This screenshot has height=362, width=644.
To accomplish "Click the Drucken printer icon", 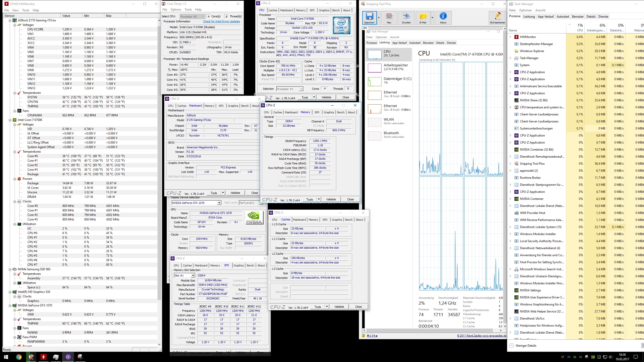I will click(406, 18).
